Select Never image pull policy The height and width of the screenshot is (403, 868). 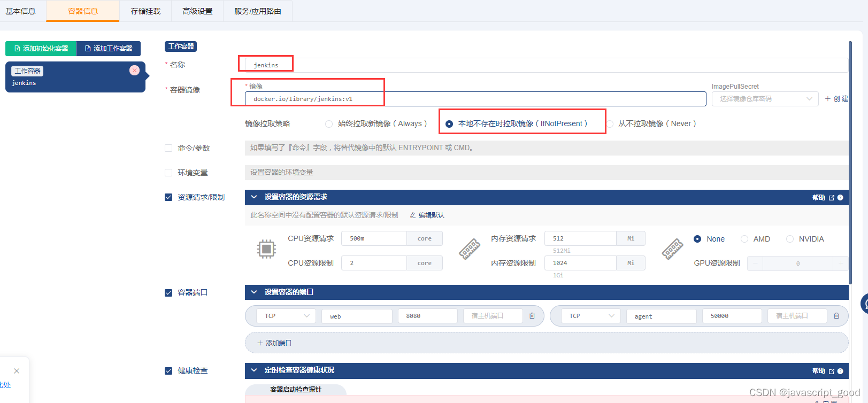click(610, 124)
